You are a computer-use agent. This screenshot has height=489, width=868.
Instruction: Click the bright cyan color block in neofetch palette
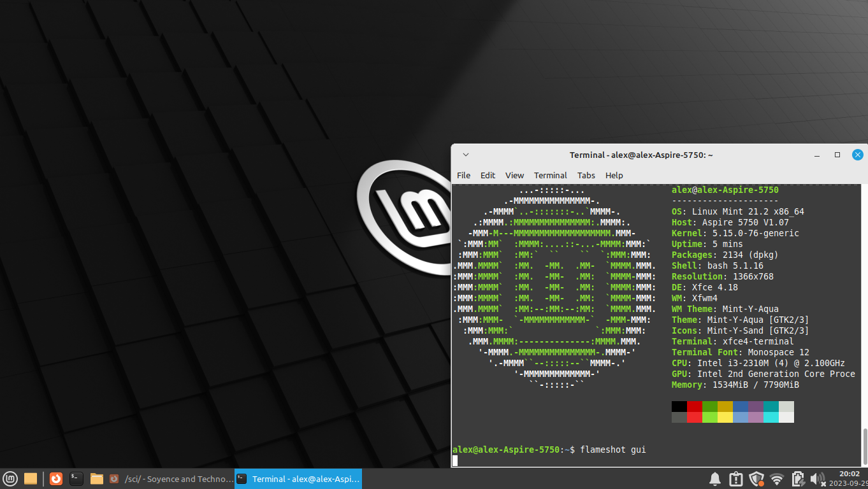tap(771, 417)
